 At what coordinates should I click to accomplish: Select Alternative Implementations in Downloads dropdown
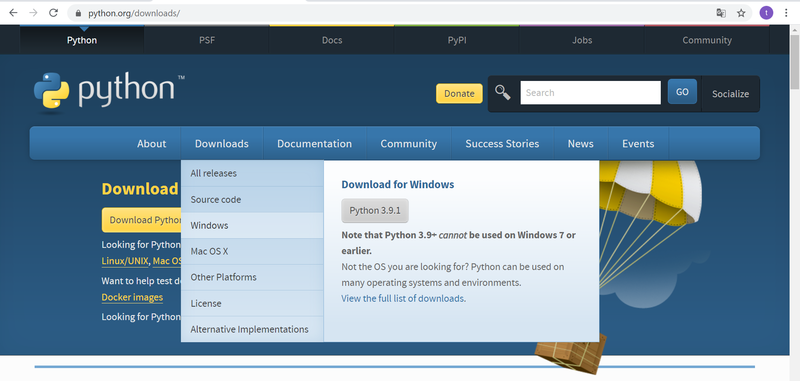tap(252, 329)
